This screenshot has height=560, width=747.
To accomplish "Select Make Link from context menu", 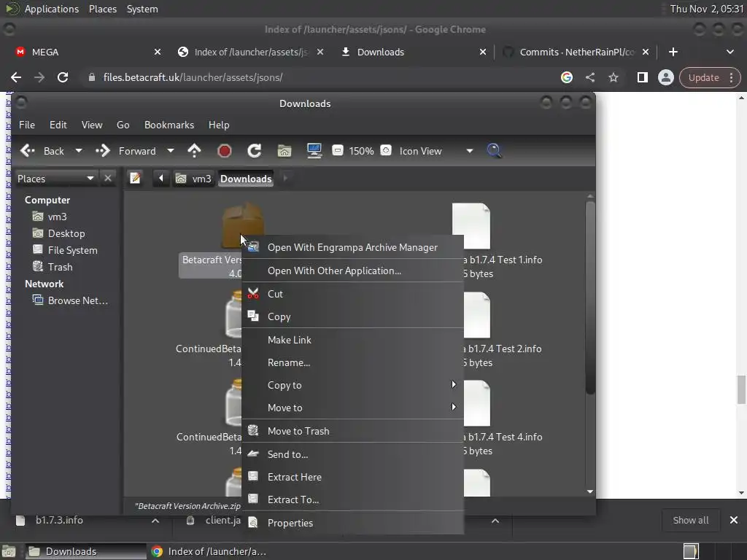I will (352, 340).
